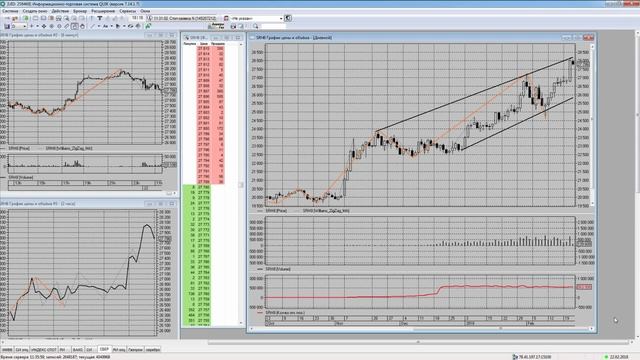Expand the crosshair tool dropdown arrow
Screen dimensions: 640x360
[37, 26]
